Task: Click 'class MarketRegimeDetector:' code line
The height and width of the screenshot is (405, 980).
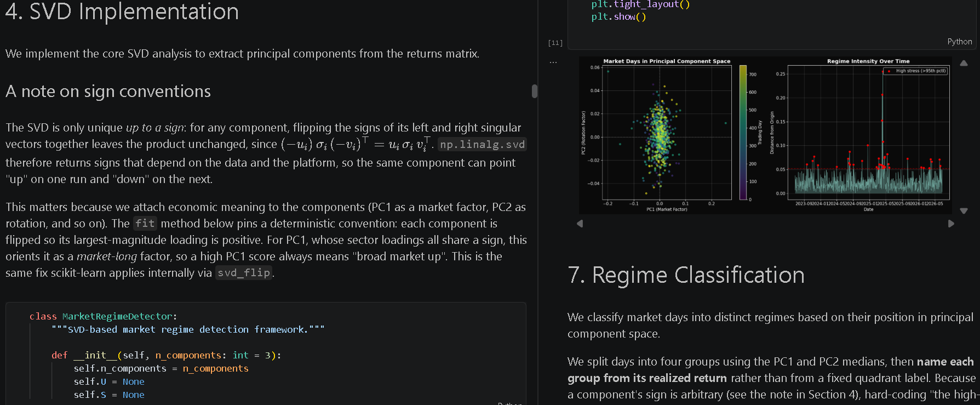Action: (x=103, y=316)
